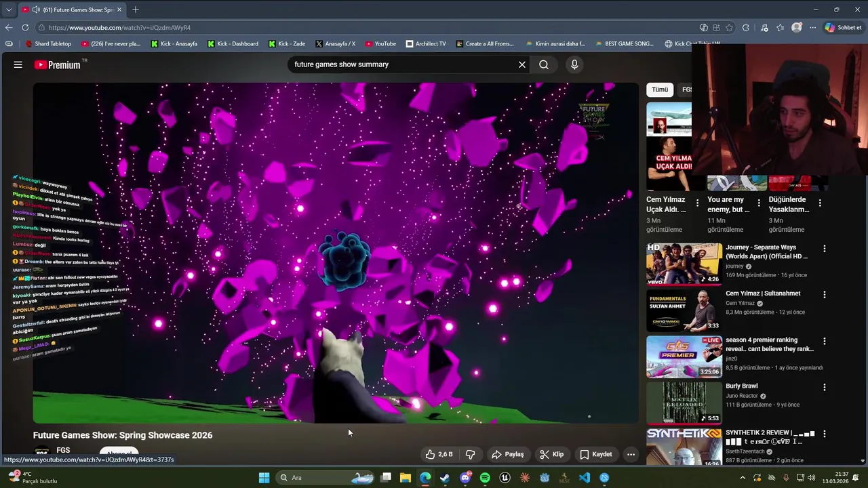
Task: Open Discord from the taskbar
Action: click(x=465, y=478)
